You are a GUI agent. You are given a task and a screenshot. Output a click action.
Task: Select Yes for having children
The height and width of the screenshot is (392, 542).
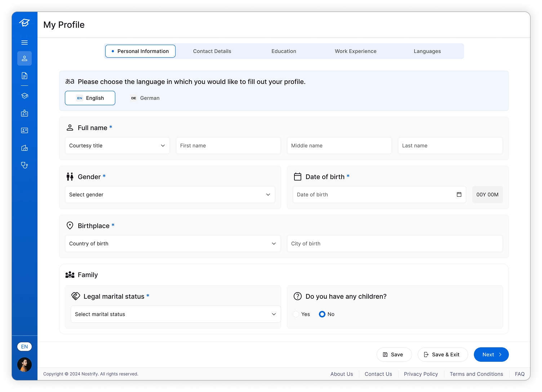click(302, 314)
